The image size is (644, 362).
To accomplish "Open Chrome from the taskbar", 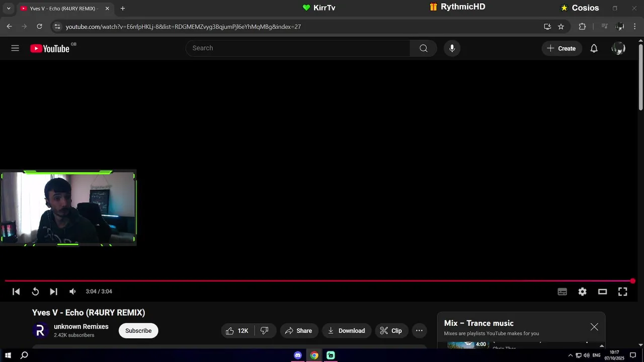I will pyautogui.click(x=314, y=355).
